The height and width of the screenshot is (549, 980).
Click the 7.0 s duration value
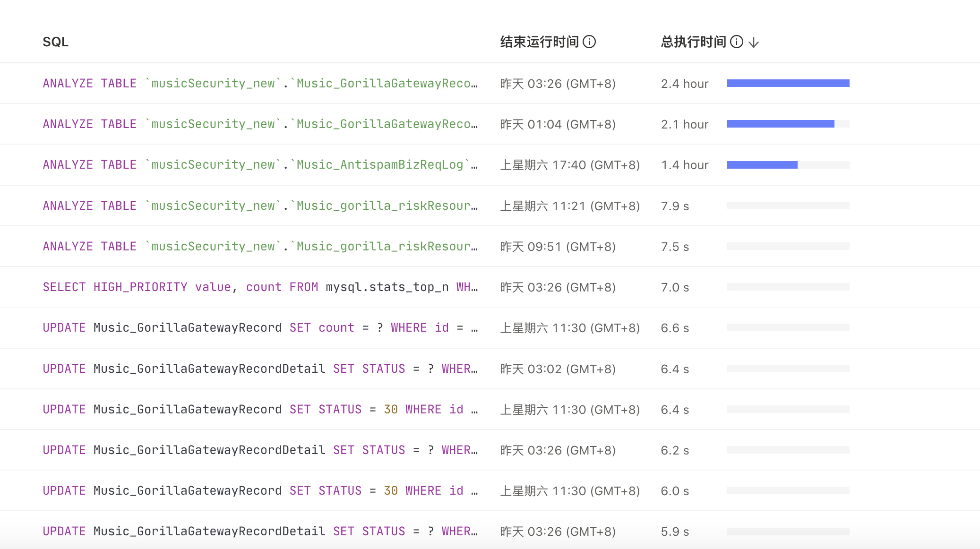pyautogui.click(x=675, y=287)
